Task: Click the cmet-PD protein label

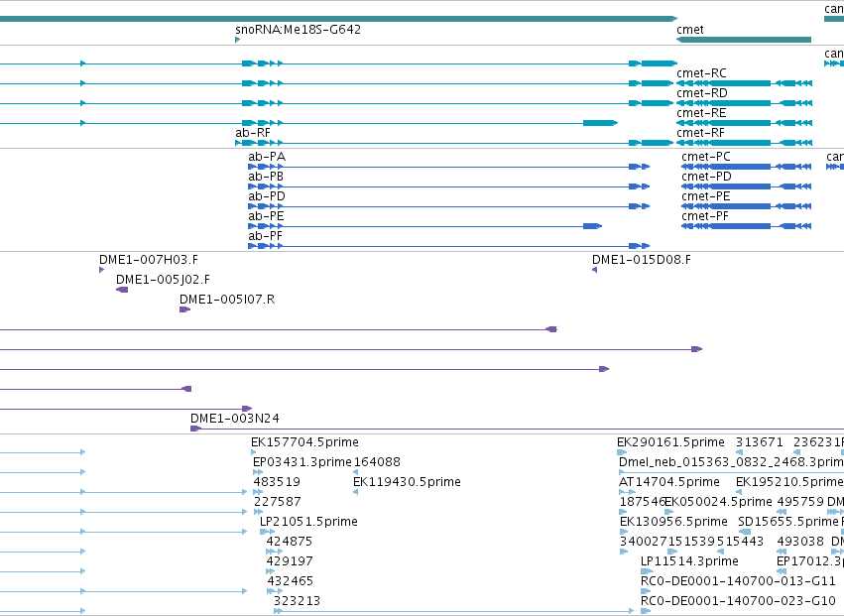Action: click(707, 177)
